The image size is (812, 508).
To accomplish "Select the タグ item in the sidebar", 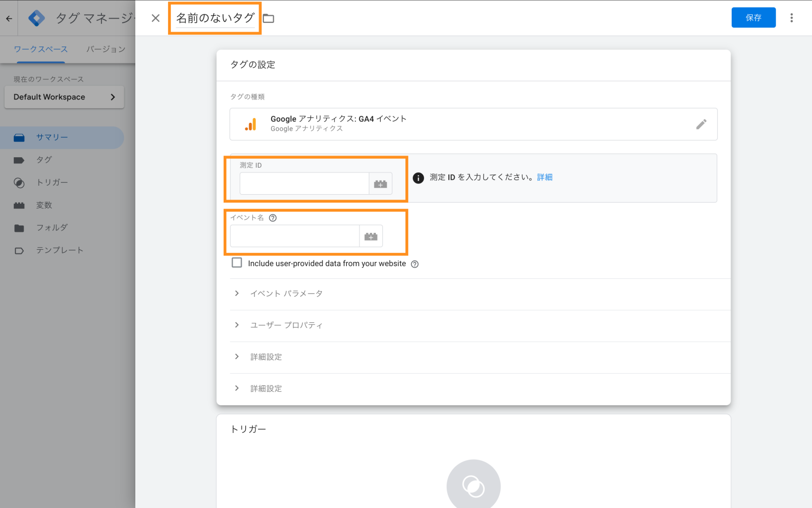I will pos(44,160).
